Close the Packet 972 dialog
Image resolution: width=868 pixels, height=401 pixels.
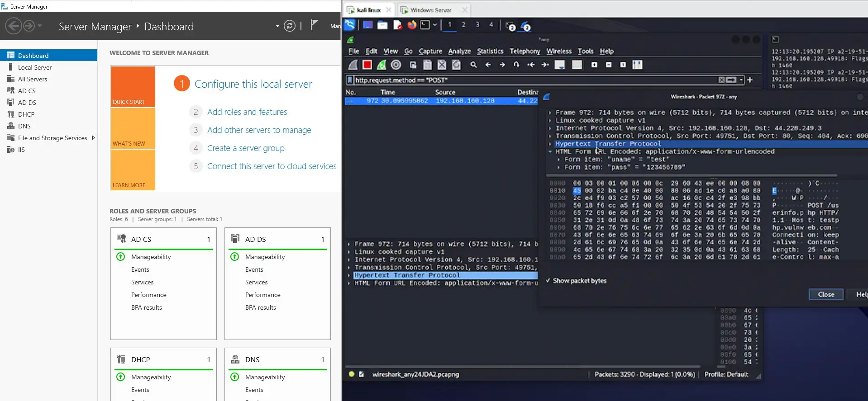point(826,294)
